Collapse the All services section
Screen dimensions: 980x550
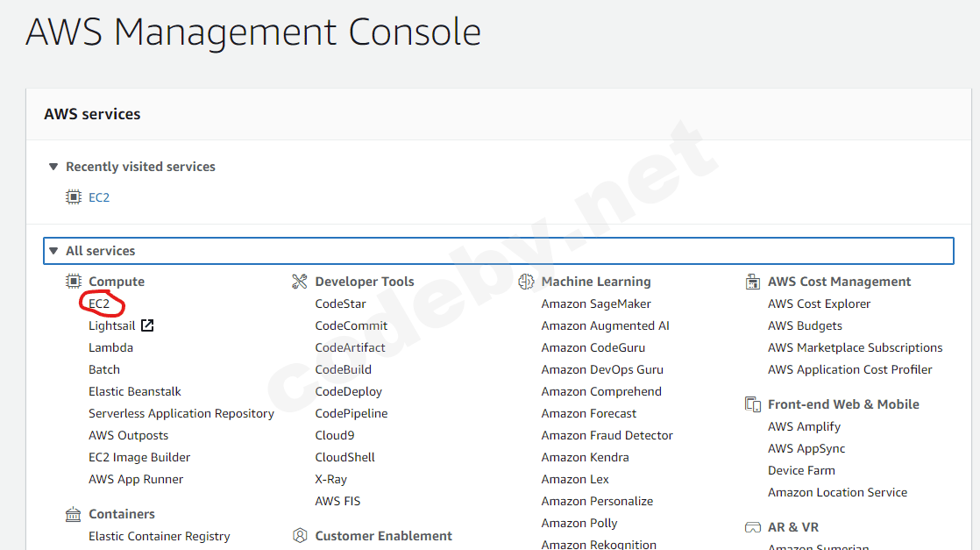(x=53, y=251)
